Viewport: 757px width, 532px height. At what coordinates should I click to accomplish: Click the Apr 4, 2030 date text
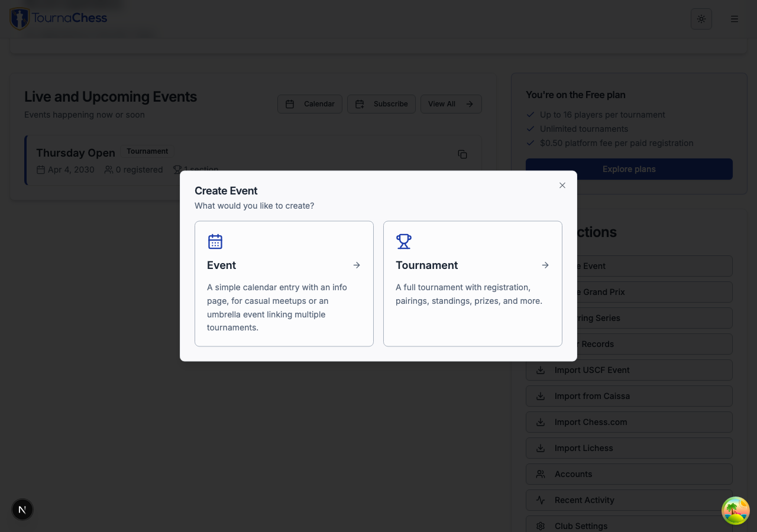(x=71, y=170)
